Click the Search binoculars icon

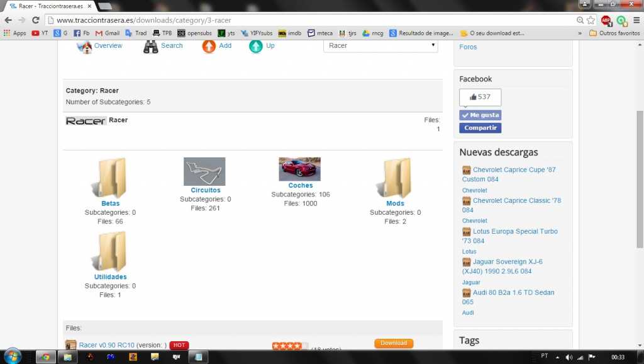click(151, 47)
